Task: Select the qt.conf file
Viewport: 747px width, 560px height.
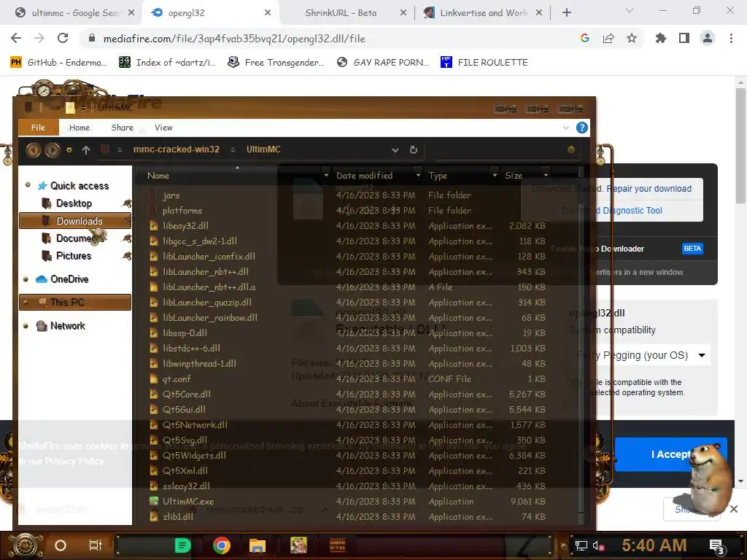Action: [x=177, y=379]
